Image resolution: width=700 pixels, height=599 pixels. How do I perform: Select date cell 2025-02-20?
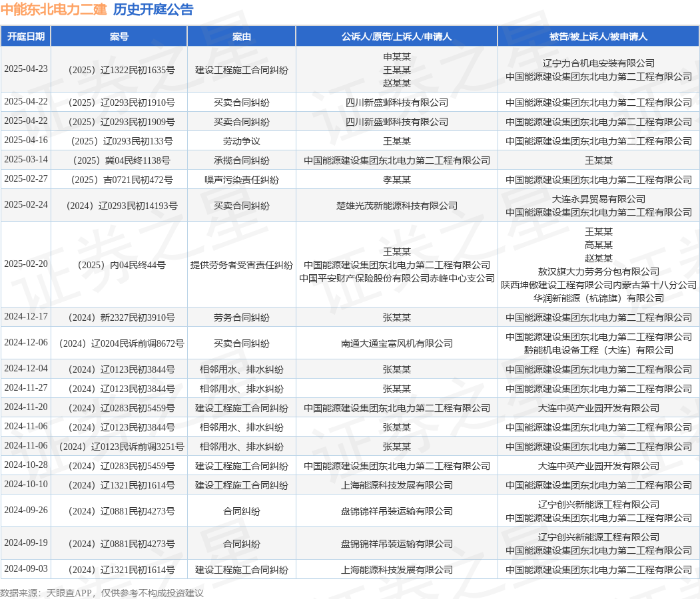(x=26, y=264)
